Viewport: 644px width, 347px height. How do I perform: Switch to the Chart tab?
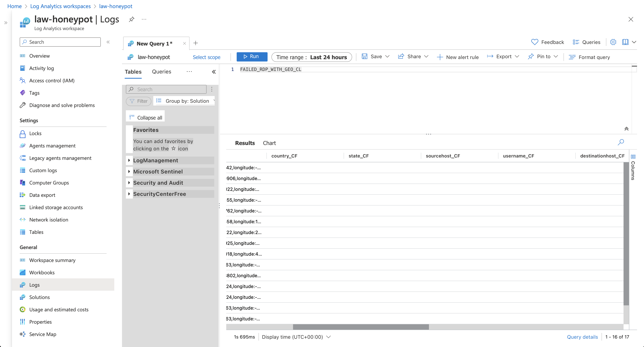[x=269, y=143]
